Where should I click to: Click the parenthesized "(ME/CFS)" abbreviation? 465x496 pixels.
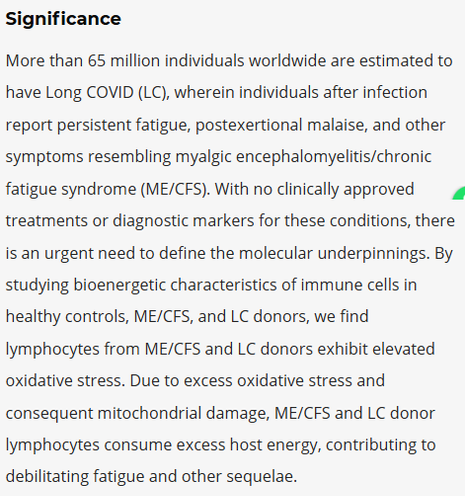[175, 189]
